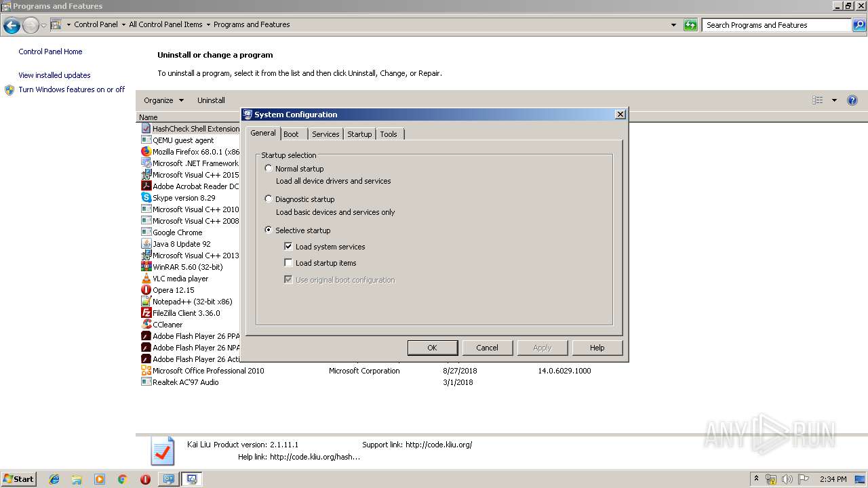Image resolution: width=868 pixels, height=488 pixels.
Task: Open the address bar history dropdown
Action: 673,25
